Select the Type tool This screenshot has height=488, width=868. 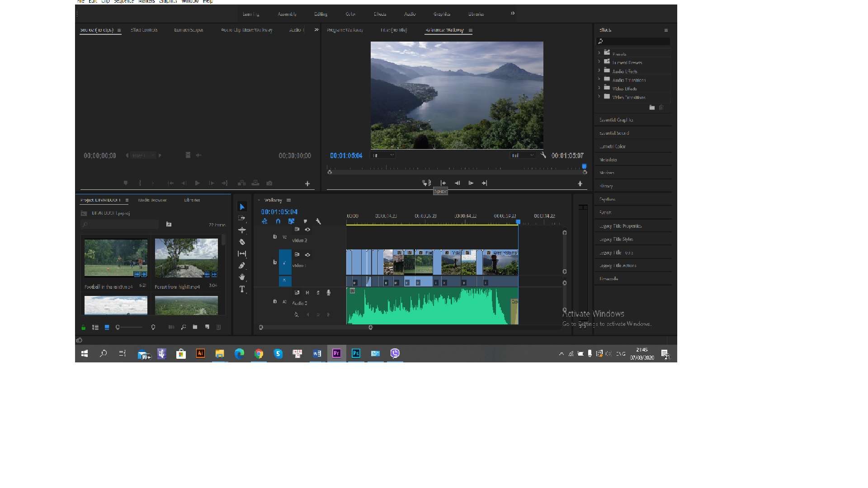(x=242, y=289)
